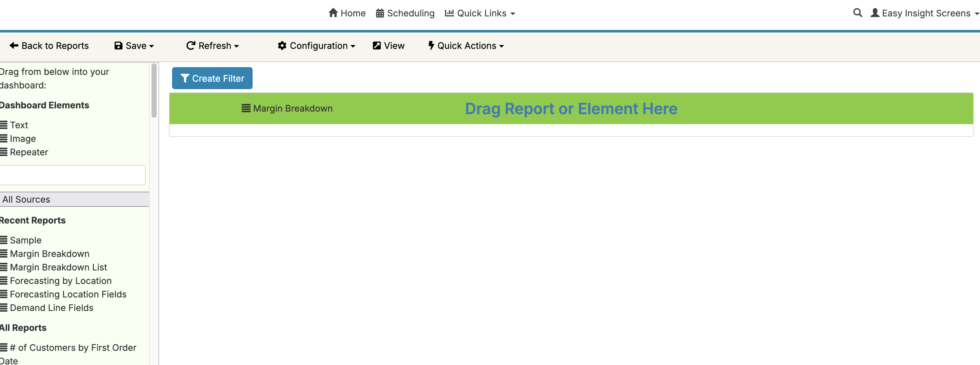Click the bar chart icon beside Quick Links
Image resolution: width=980 pixels, height=365 pixels.
449,13
